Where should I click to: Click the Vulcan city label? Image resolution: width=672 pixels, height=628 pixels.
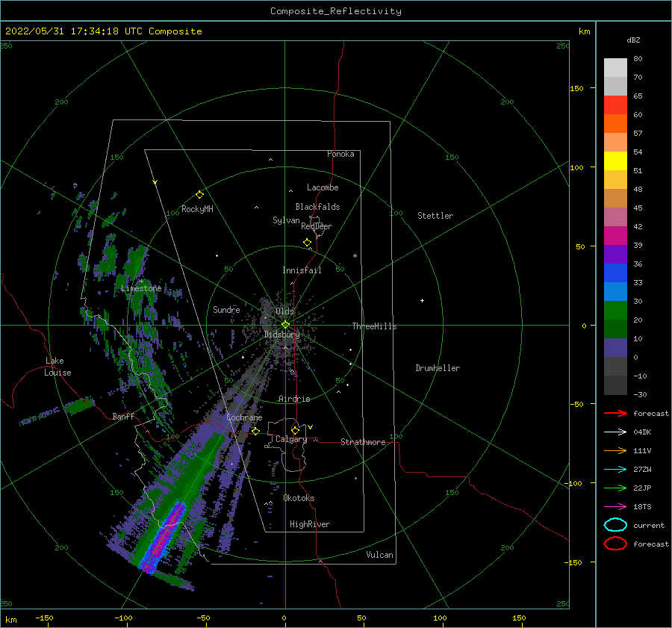point(379,555)
